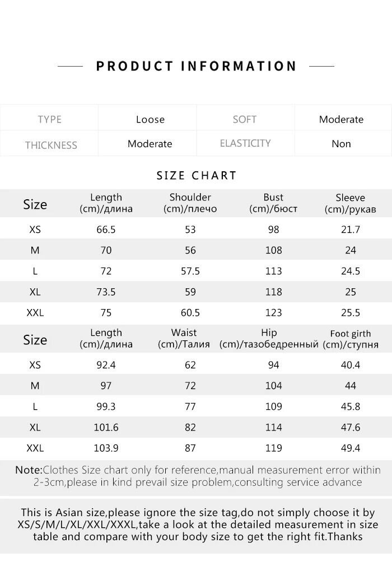Select the 57.5 shoulder value
Screen dimensions: 392x562
click(190, 271)
